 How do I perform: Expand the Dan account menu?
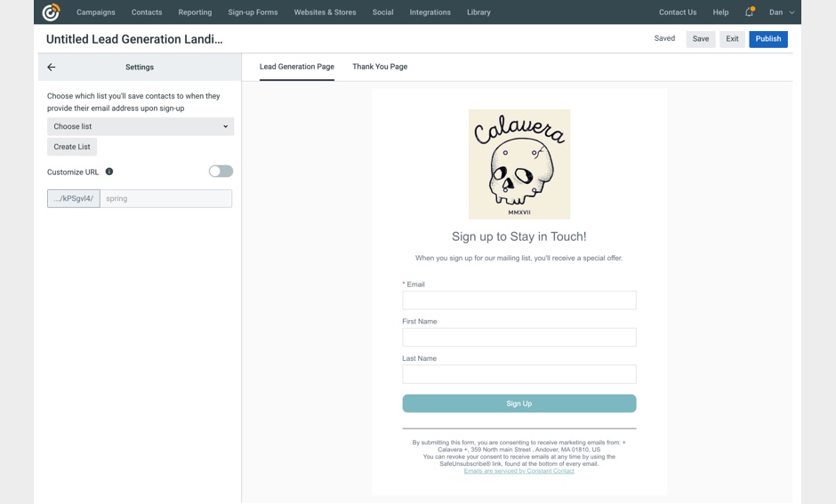click(781, 12)
